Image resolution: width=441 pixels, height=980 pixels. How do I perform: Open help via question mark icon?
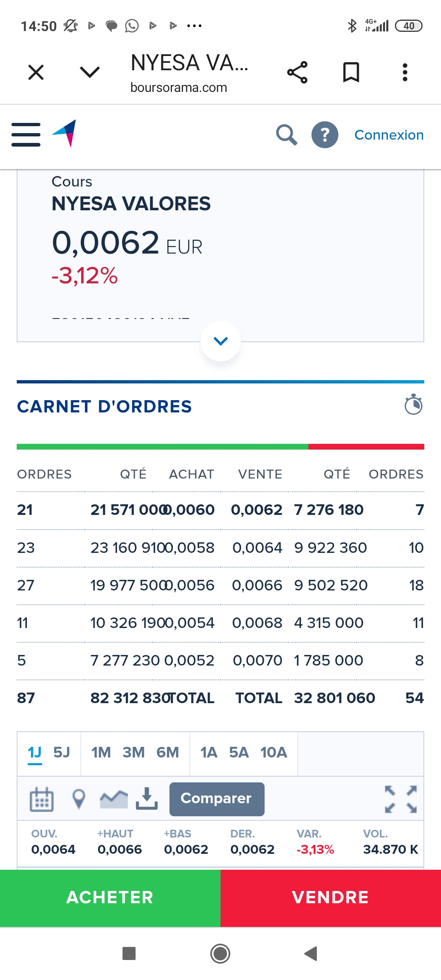325,135
